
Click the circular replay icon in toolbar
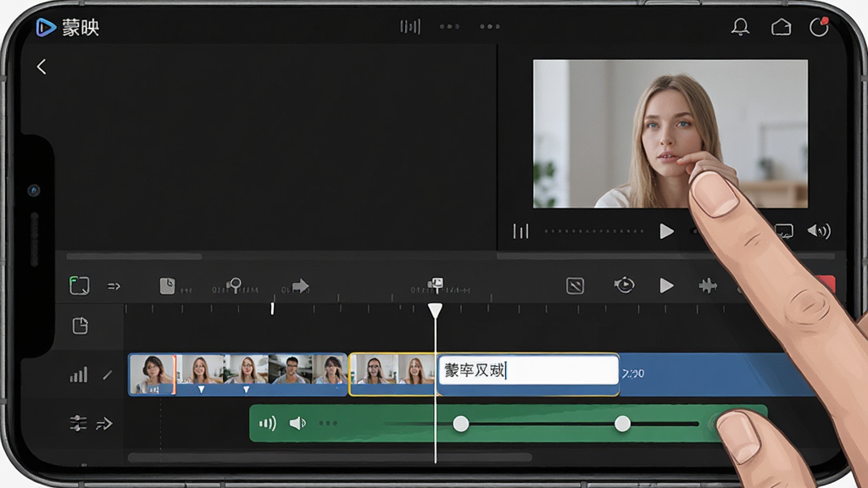coord(624,285)
